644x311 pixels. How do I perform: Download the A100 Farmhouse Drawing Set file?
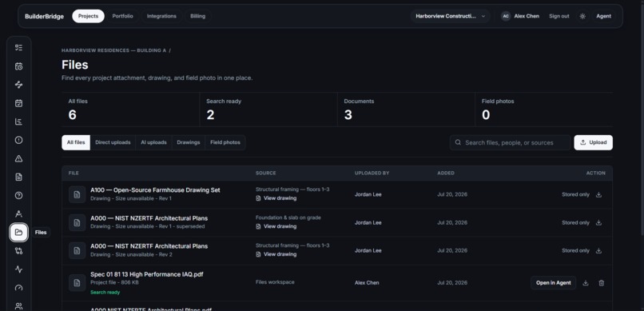(598, 195)
